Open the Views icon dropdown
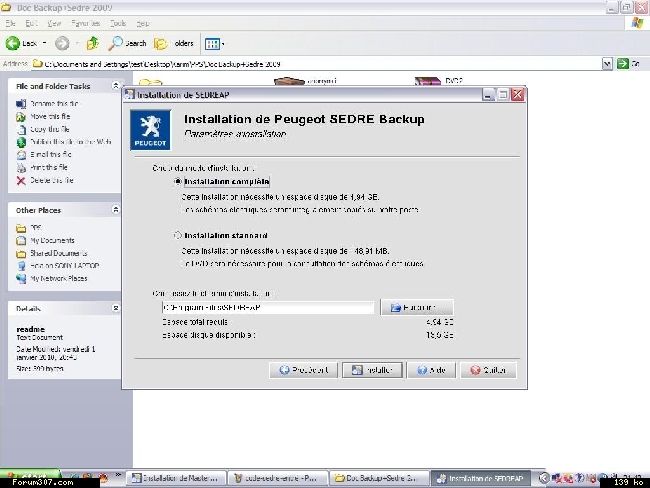Image resolution: width=650 pixels, height=488 pixels. coord(214,44)
